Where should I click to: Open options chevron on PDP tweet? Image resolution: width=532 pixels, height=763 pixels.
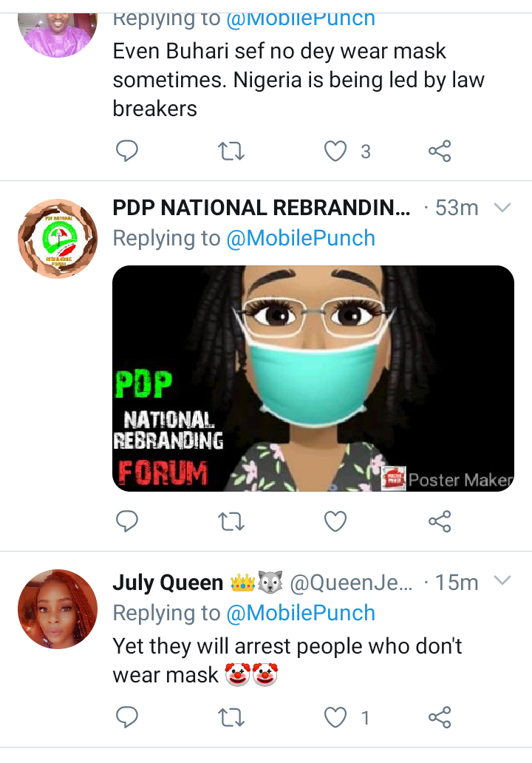pyautogui.click(x=502, y=208)
